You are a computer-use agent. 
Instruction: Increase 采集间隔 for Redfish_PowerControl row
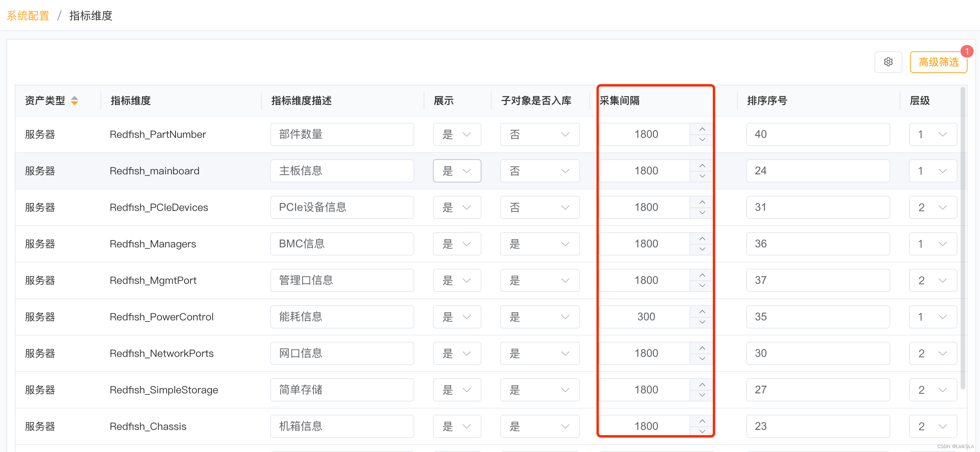702,312
